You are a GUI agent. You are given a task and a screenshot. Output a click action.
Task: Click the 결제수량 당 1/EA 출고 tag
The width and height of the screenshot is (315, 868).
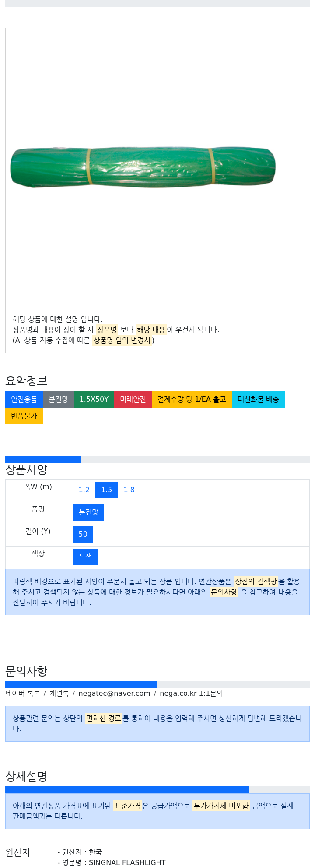(192, 399)
